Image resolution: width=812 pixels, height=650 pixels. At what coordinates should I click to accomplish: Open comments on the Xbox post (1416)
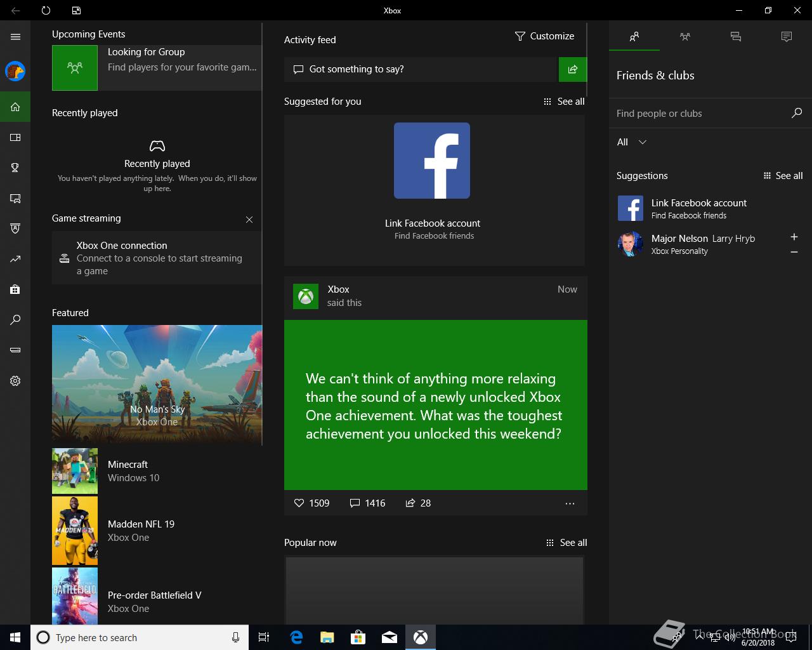pos(367,503)
